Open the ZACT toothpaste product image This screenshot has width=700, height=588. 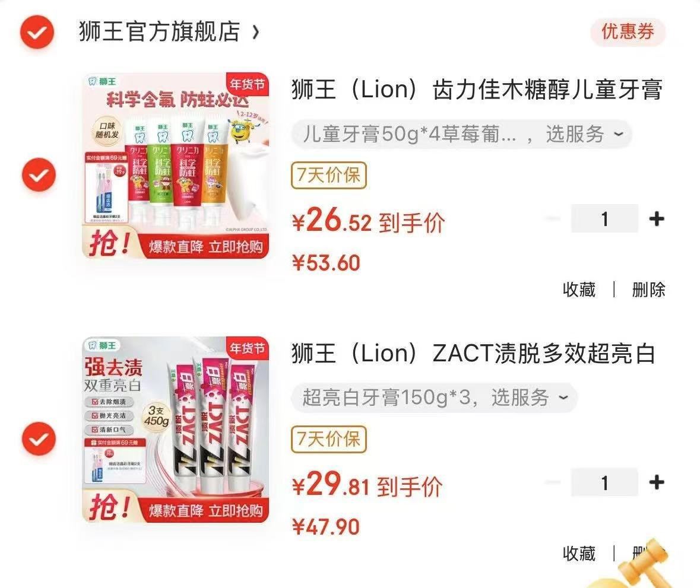pos(176,429)
